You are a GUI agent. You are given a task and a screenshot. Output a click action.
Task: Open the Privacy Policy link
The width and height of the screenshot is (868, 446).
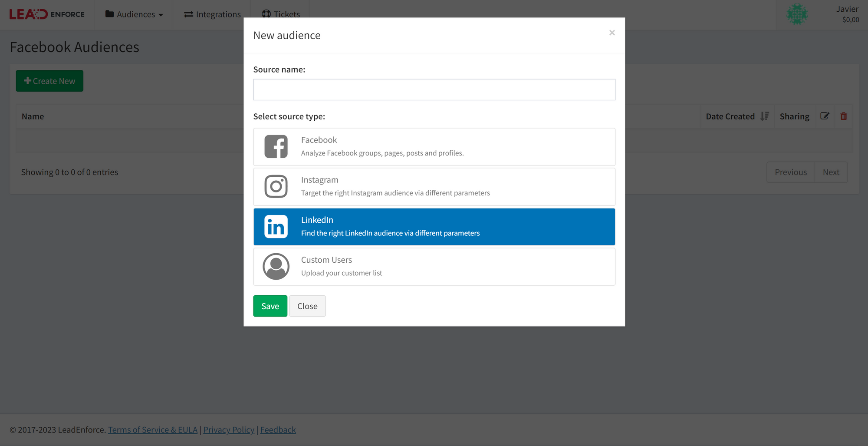pos(229,429)
